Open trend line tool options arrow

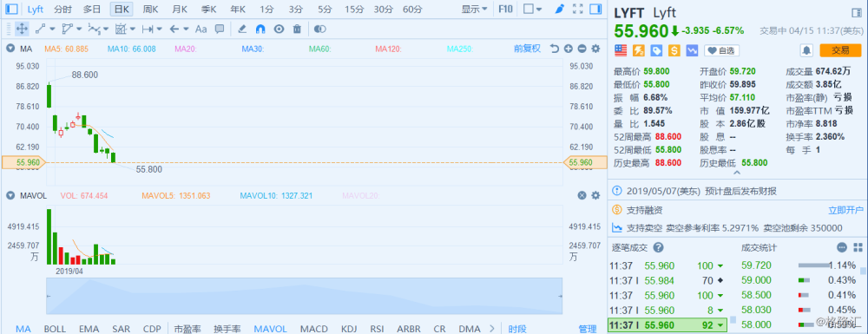53,29
